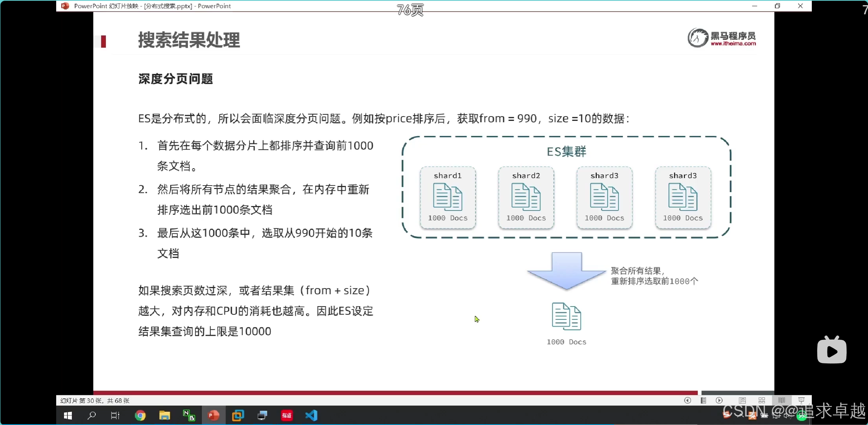Launch Visual Studio Code from taskbar
868x425 pixels.
(311, 415)
